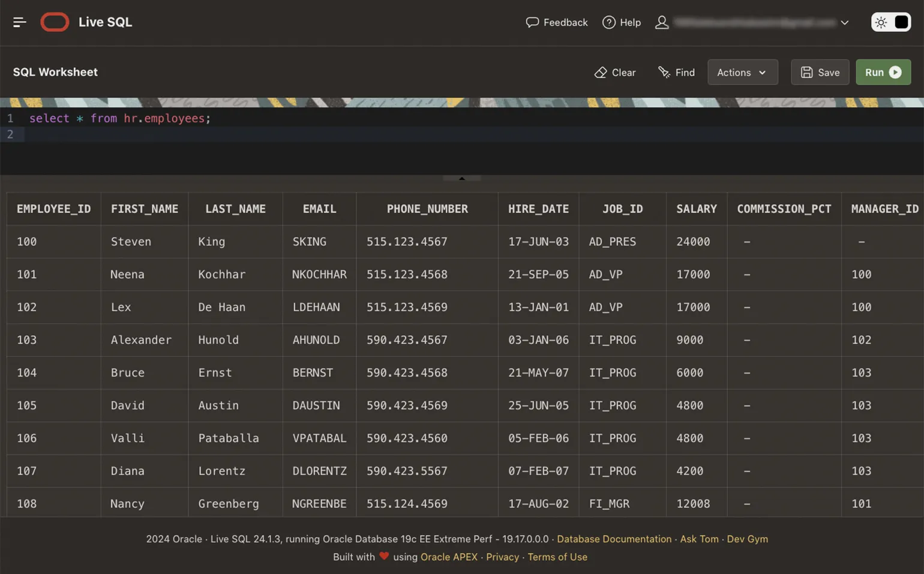Click the SALARY column header
The height and width of the screenshot is (574, 924).
[696, 209]
